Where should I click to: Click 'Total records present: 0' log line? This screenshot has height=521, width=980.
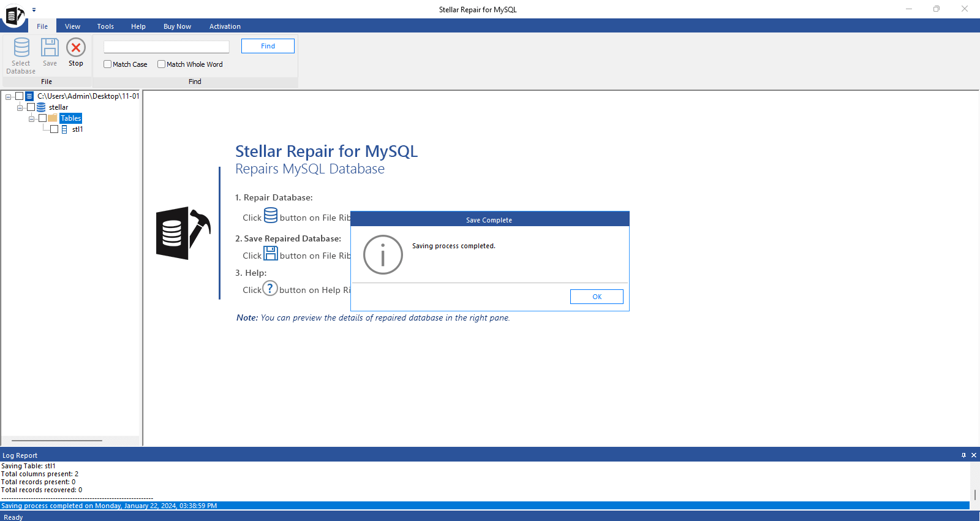click(x=38, y=482)
